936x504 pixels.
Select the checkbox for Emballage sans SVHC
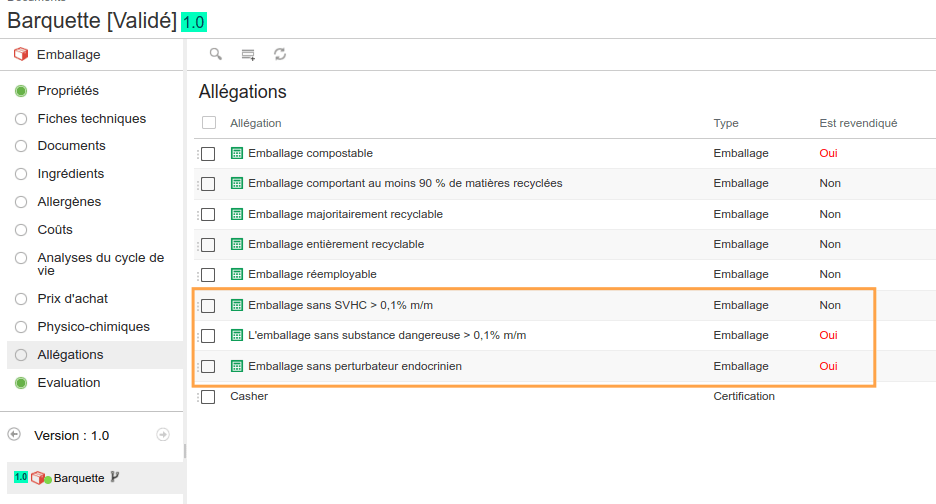pyautogui.click(x=208, y=306)
